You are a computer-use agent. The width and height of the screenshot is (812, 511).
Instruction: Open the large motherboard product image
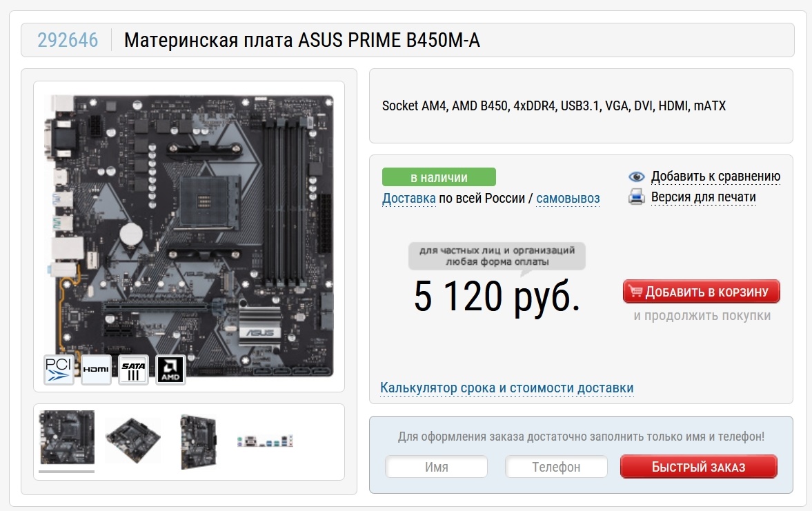(189, 236)
